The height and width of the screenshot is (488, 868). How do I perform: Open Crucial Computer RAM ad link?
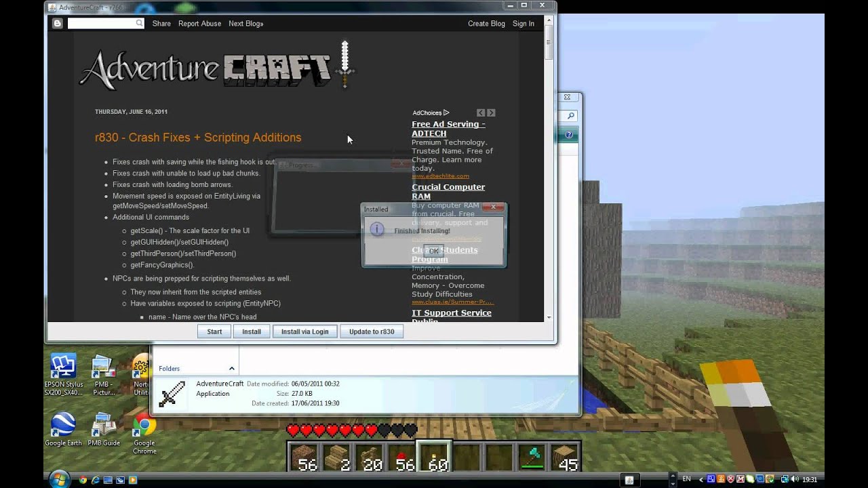point(448,192)
